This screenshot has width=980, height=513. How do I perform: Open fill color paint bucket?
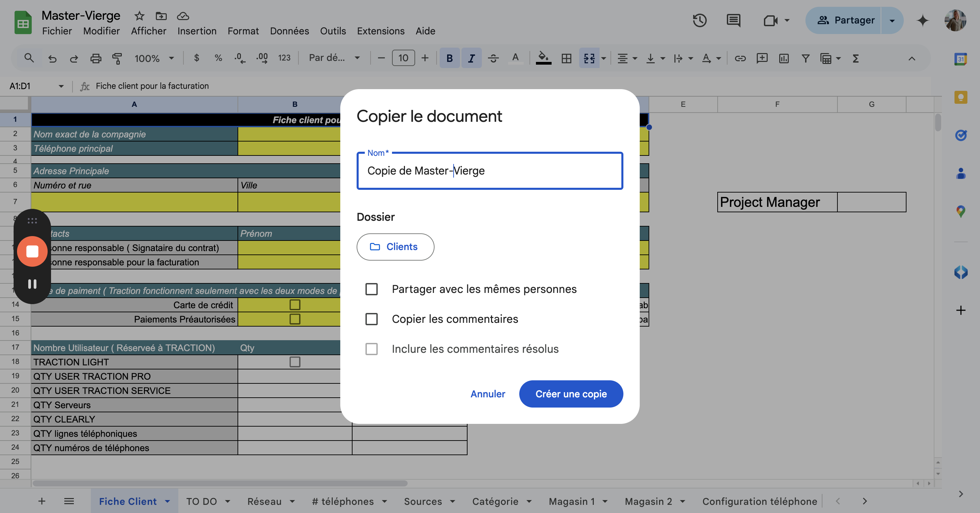pos(543,58)
